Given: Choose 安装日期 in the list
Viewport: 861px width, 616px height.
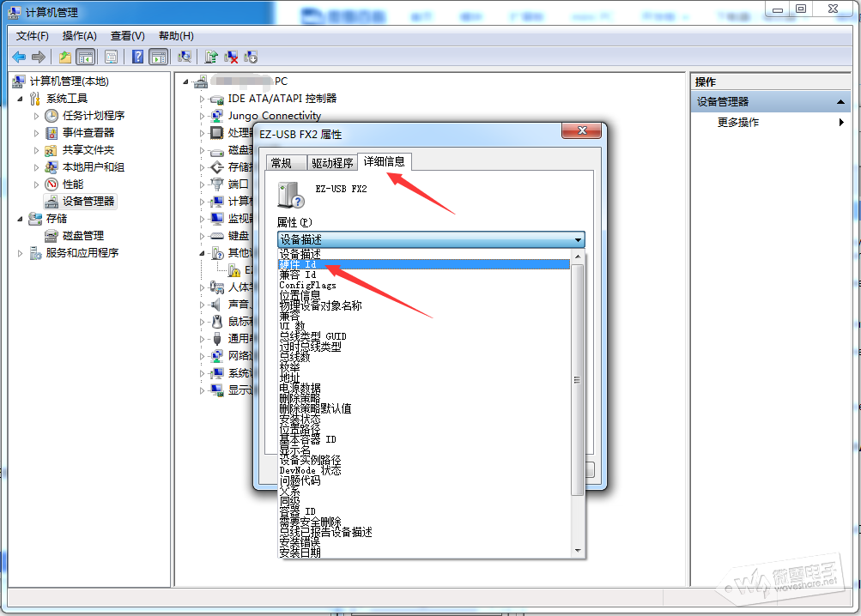Looking at the screenshot, I should (424, 553).
